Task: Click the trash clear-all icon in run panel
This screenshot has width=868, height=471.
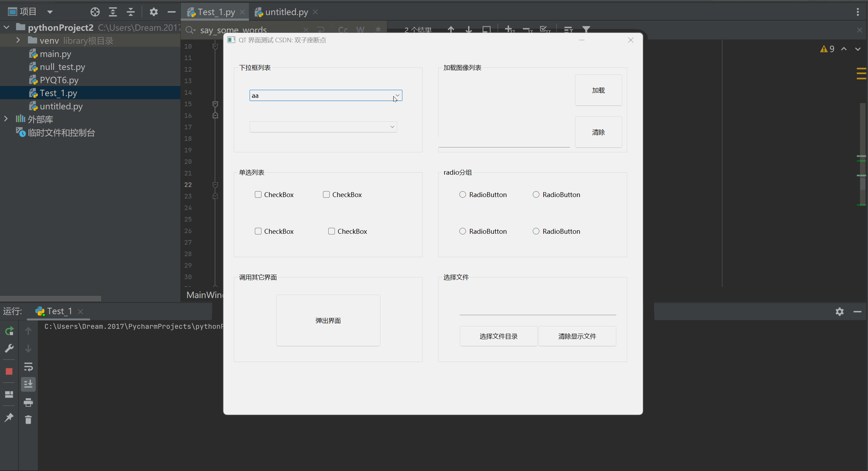Action: point(28,420)
